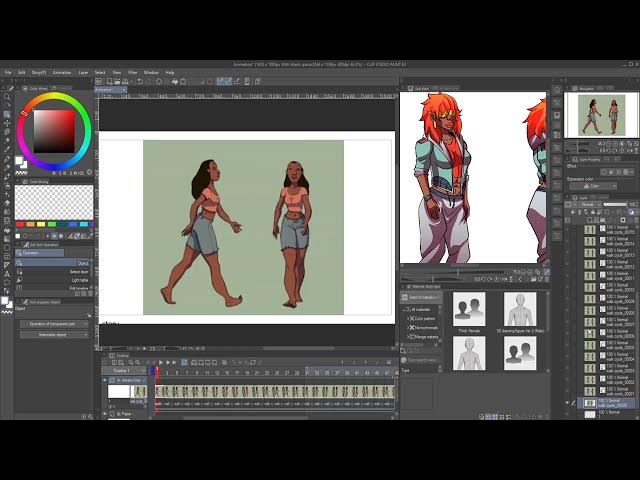
Task: Click the saturation square in the color wheel
Action: pos(54,131)
